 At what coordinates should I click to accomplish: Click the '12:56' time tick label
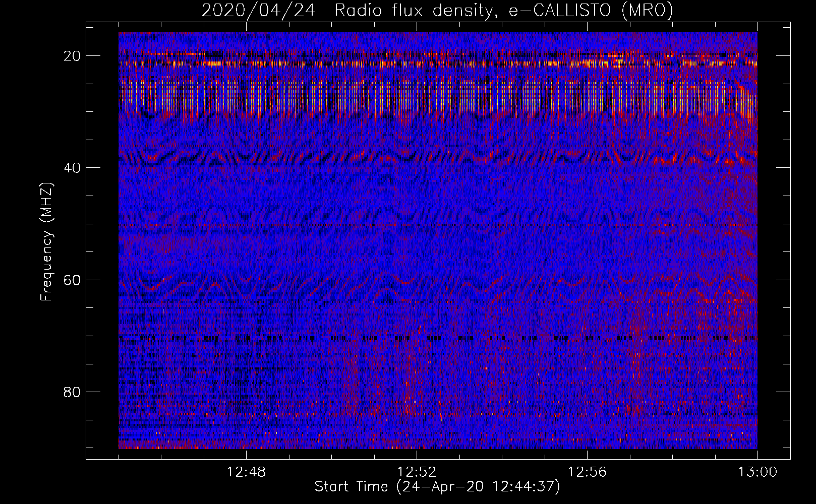click(587, 472)
